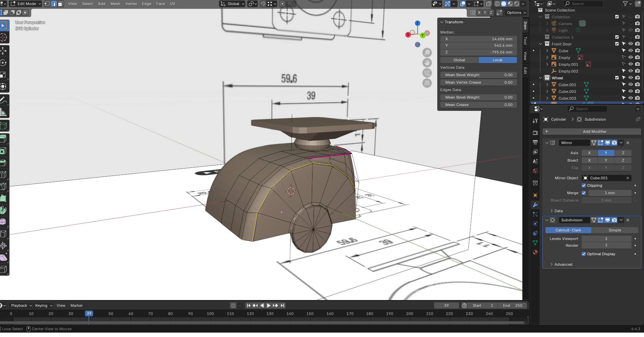Select Simple subdivision type

pyautogui.click(x=615, y=230)
